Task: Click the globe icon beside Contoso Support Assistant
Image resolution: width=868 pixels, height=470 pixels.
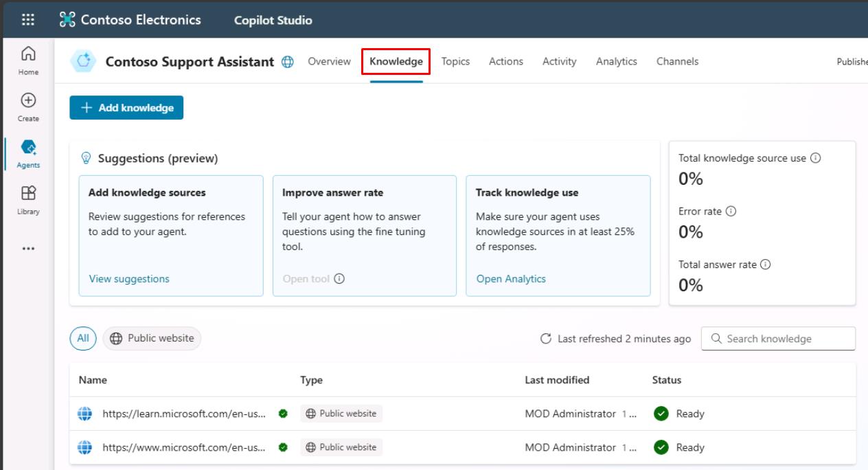Action: coord(286,61)
